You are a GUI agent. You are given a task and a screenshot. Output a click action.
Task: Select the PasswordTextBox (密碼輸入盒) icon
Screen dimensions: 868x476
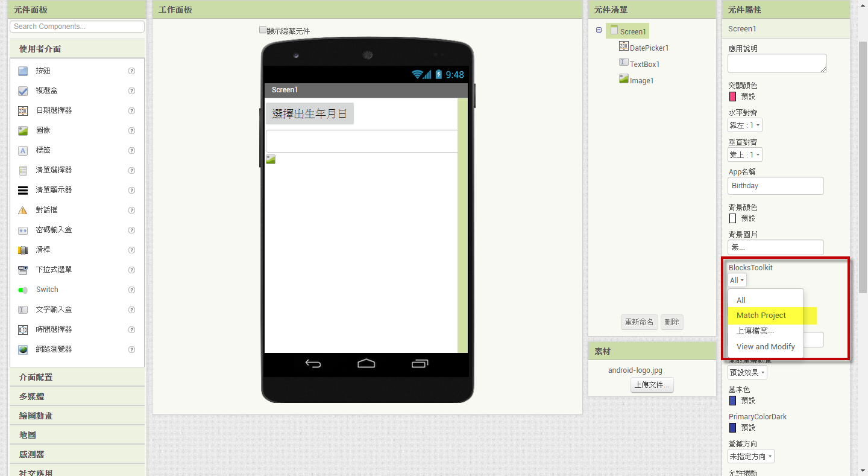(x=23, y=230)
